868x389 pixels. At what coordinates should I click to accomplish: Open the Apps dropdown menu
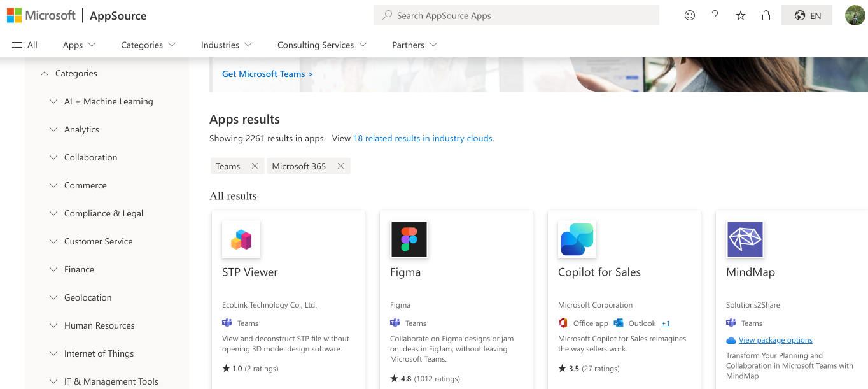(80, 45)
